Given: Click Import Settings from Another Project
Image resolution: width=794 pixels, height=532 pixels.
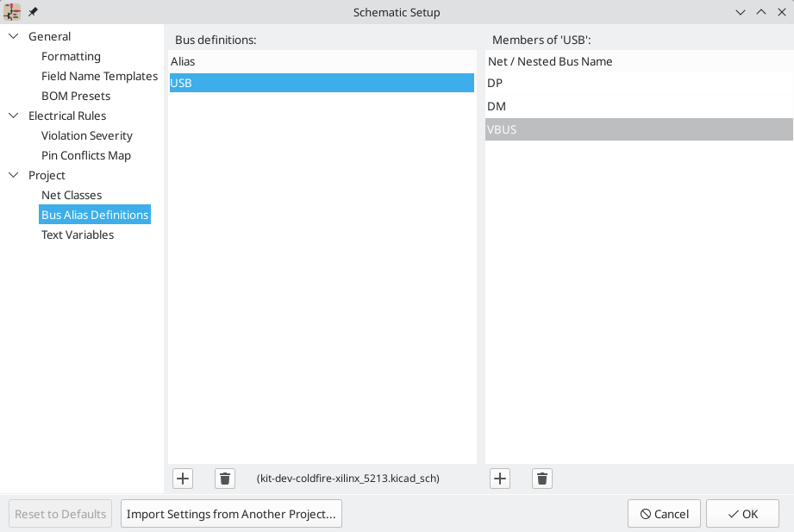Looking at the screenshot, I should point(231,514).
